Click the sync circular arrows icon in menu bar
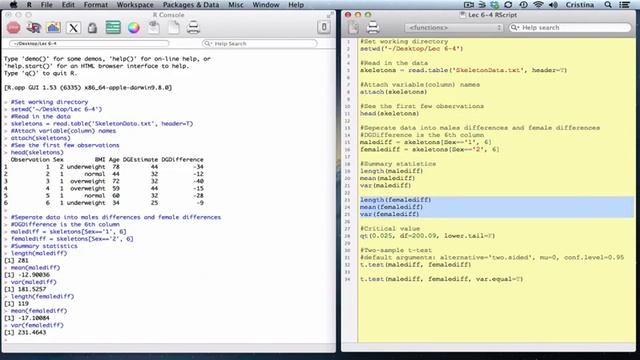 508,5
